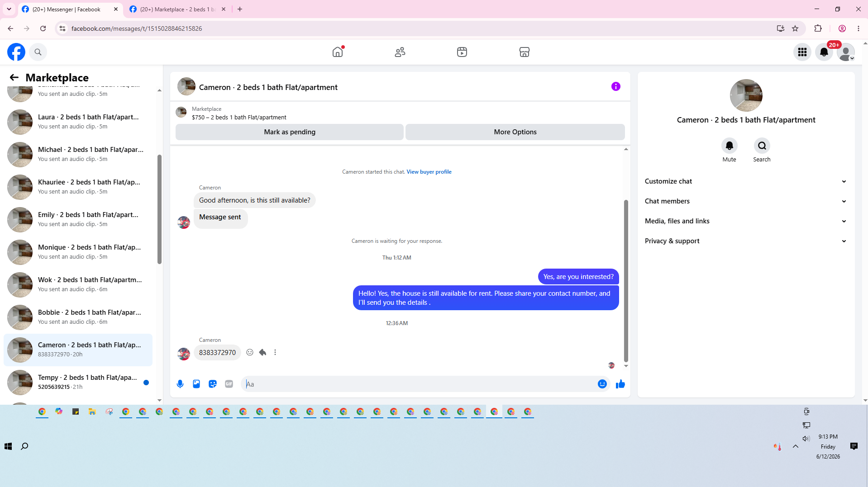Open Tempy's unread chat 5205639215
The width and height of the screenshot is (868, 487).
pyautogui.click(x=78, y=382)
